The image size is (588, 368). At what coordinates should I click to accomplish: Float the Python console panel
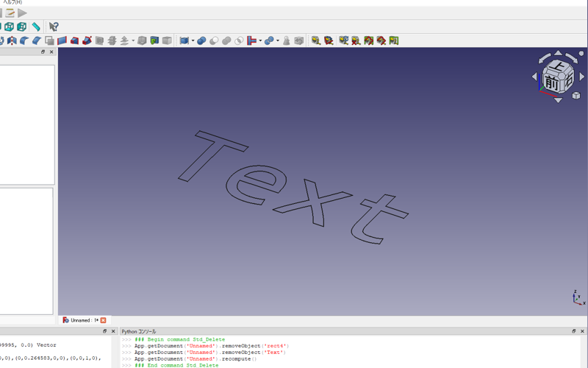pyautogui.click(x=573, y=332)
